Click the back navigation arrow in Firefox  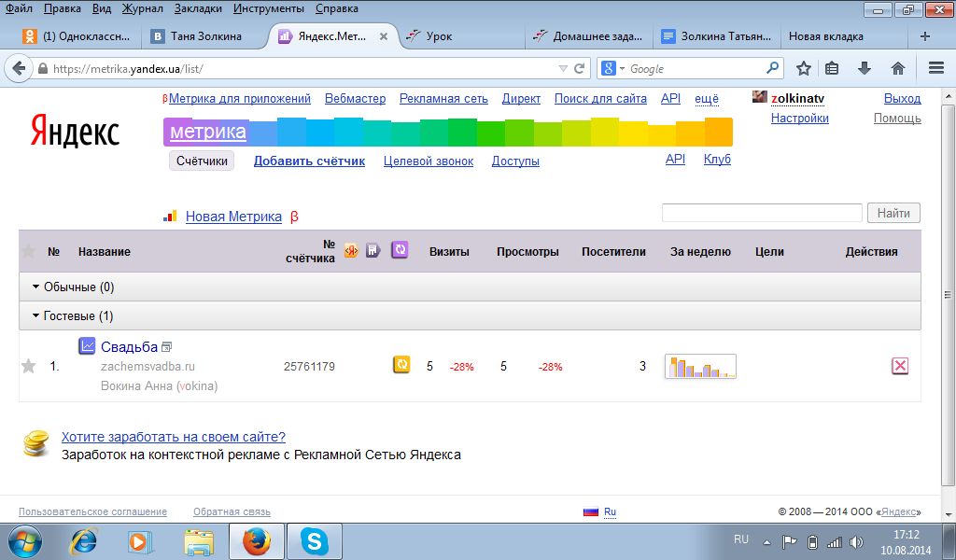click(x=19, y=68)
